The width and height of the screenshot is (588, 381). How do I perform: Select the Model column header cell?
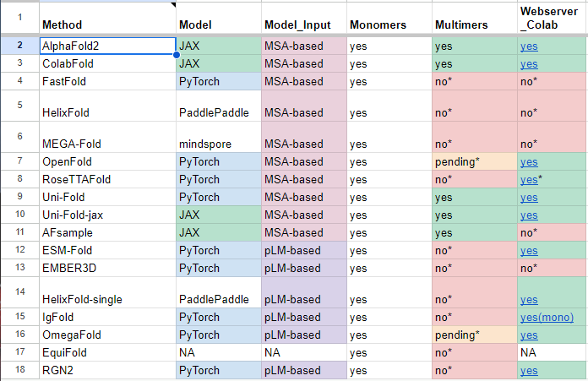[219, 18]
